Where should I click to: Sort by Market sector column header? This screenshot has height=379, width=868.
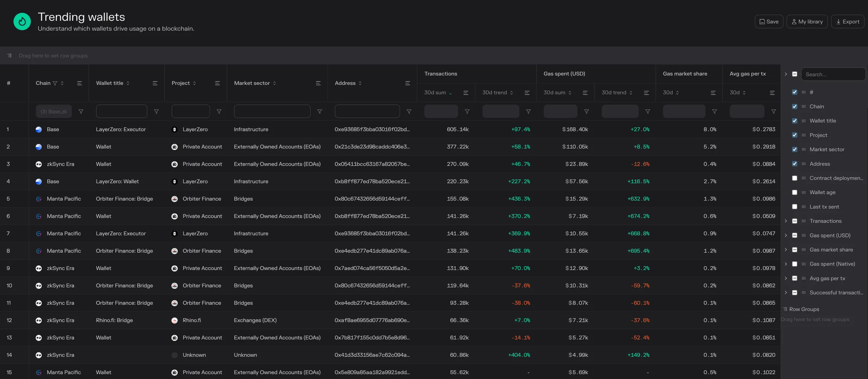(255, 83)
